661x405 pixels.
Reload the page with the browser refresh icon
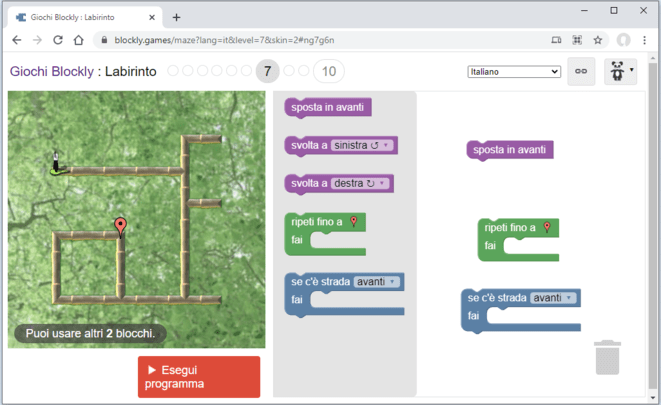58,40
